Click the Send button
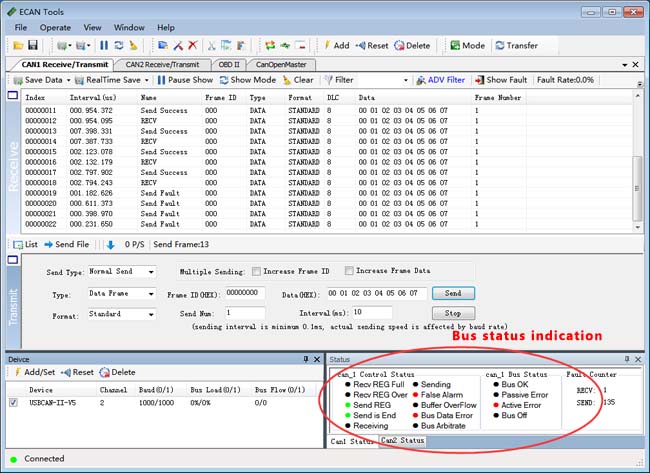 coord(453,293)
